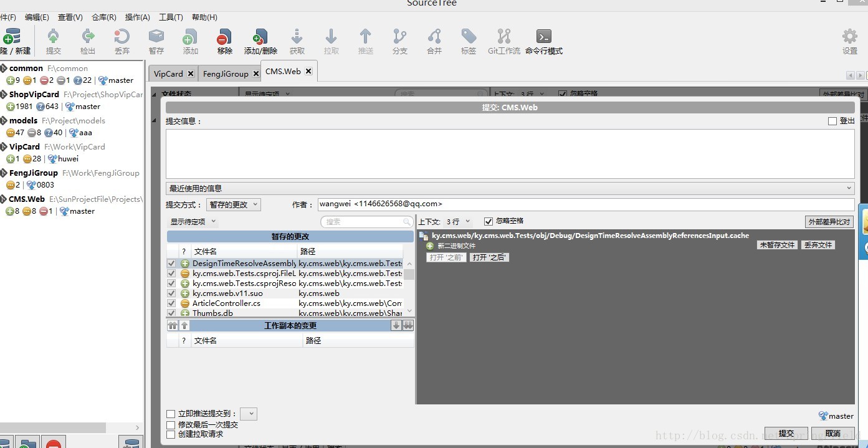Close the FengJiGroup tab

[255, 74]
